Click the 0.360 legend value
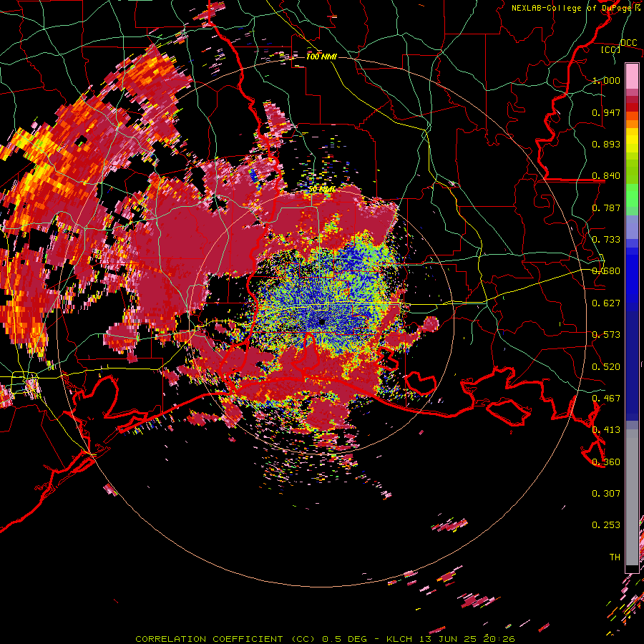644x644 pixels. click(606, 462)
